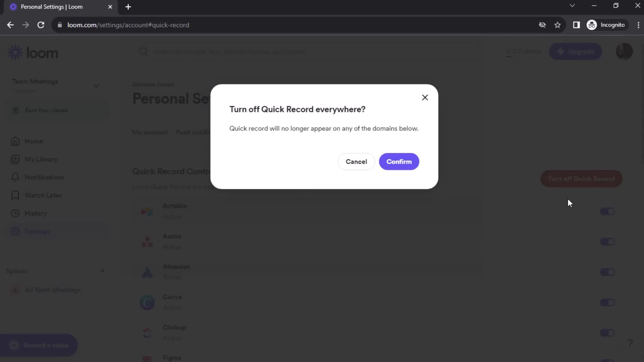Click the Cancel button in dialog
The image size is (644, 362).
(x=356, y=161)
